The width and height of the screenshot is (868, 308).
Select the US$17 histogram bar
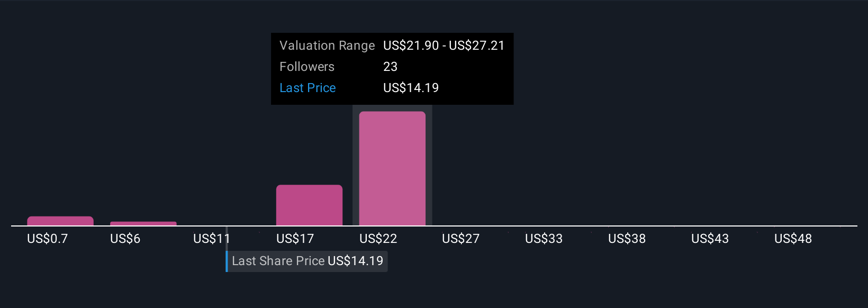click(x=309, y=205)
